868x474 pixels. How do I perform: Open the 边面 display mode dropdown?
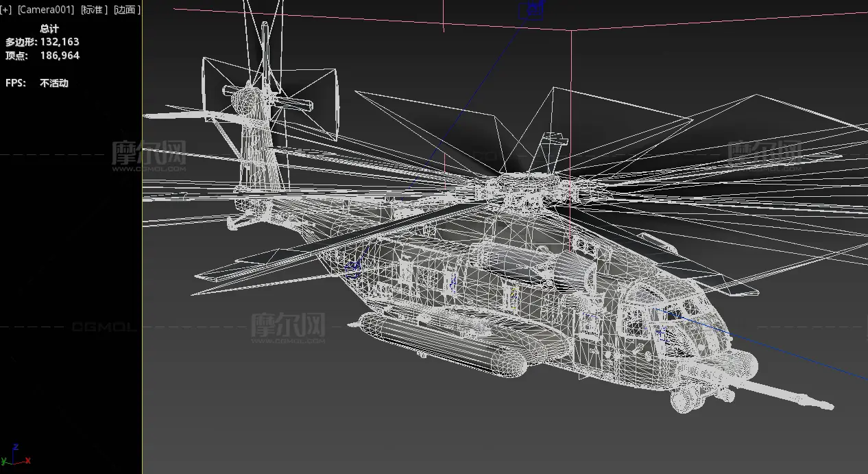[126, 10]
